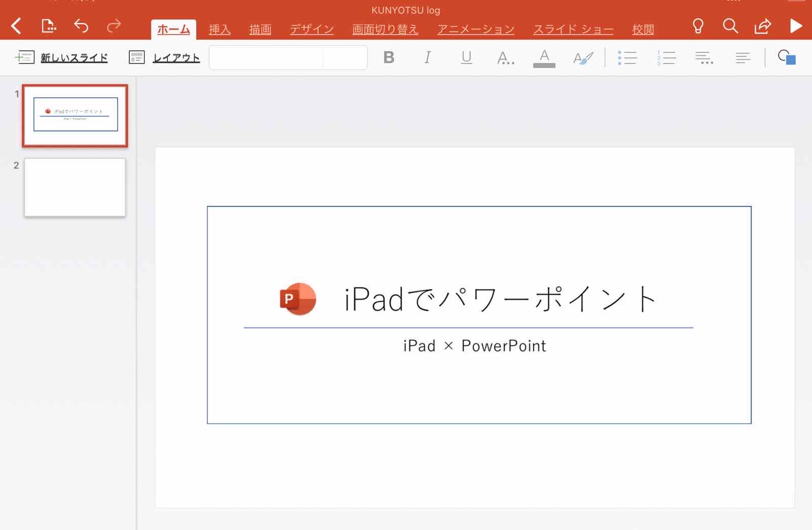
Task: Open more paragraph options
Action: pos(704,58)
